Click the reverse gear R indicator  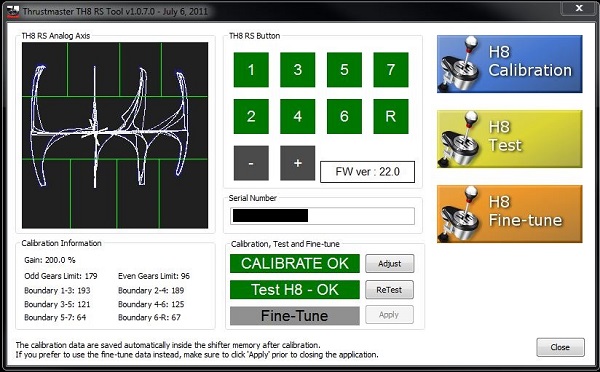[x=391, y=116]
